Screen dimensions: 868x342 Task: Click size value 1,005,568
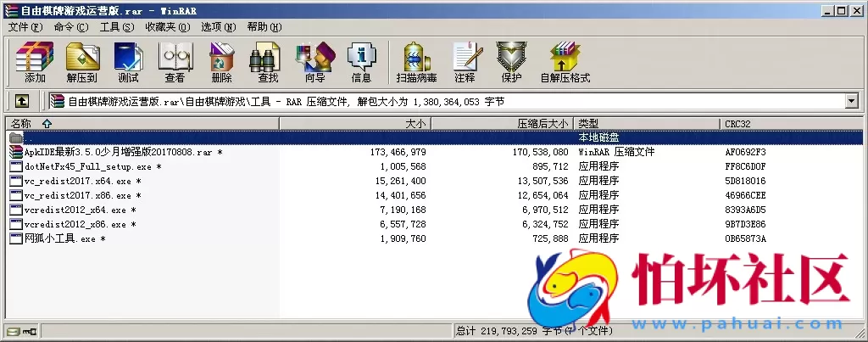point(403,166)
